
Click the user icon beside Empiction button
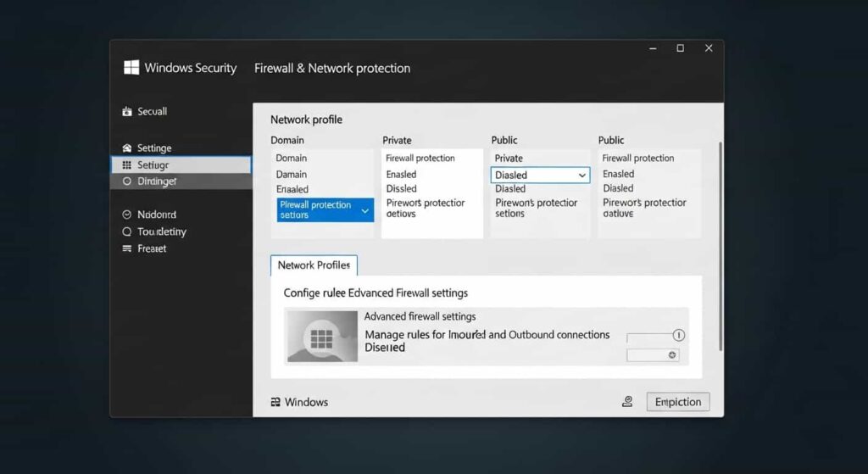tap(627, 401)
